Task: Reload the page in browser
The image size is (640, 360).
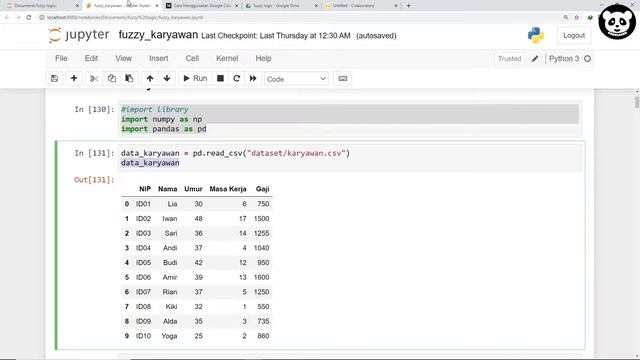Action: point(29,18)
